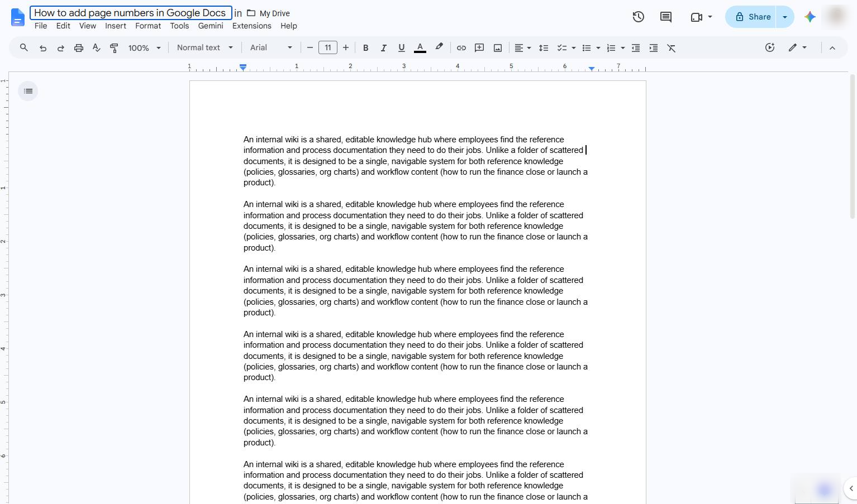Increase the paragraph indent
857x504 pixels.
coord(653,48)
